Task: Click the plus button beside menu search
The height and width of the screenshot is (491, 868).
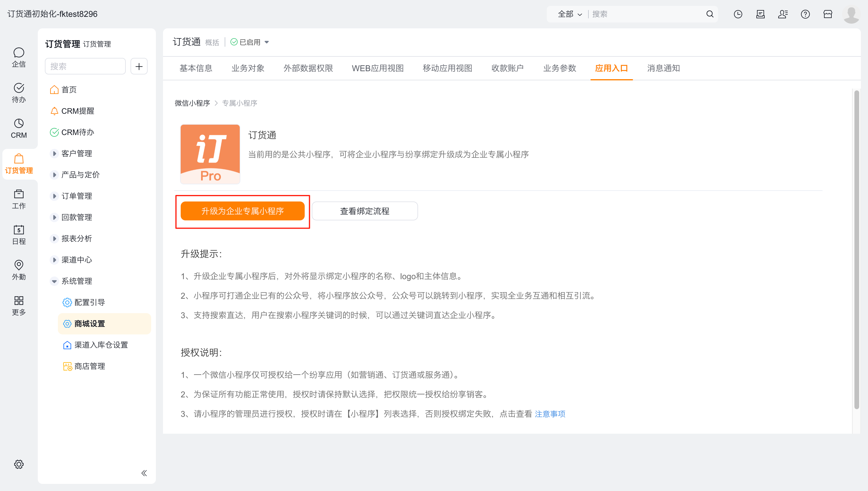Action: click(x=139, y=66)
